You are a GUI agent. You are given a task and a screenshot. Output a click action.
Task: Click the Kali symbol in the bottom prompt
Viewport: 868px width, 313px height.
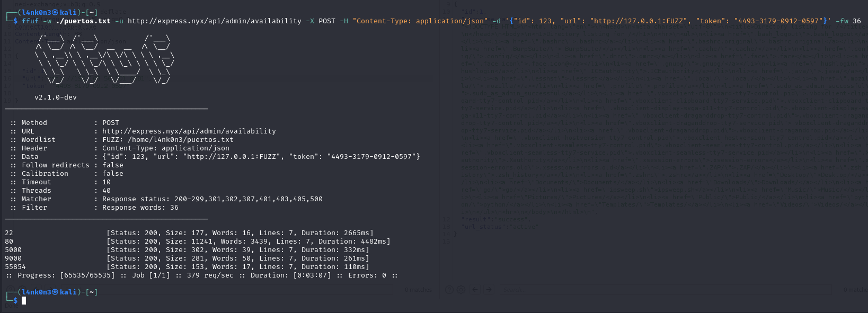click(55, 292)
